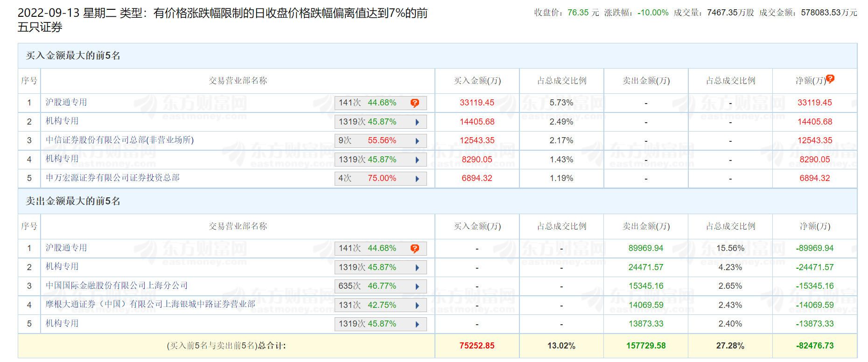Click the 卖出金额最大的前5名 section header

73,201
